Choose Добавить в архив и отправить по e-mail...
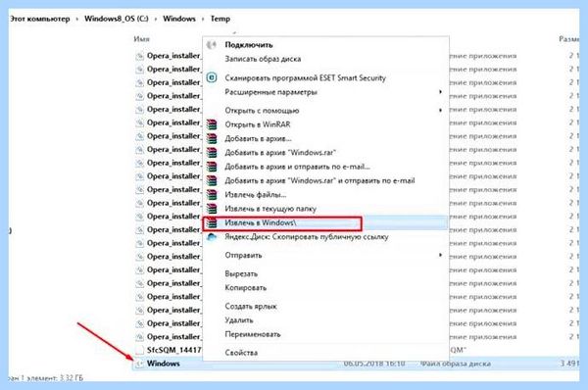The height and width of the screenshot is (390, 588). click(297, 167)
